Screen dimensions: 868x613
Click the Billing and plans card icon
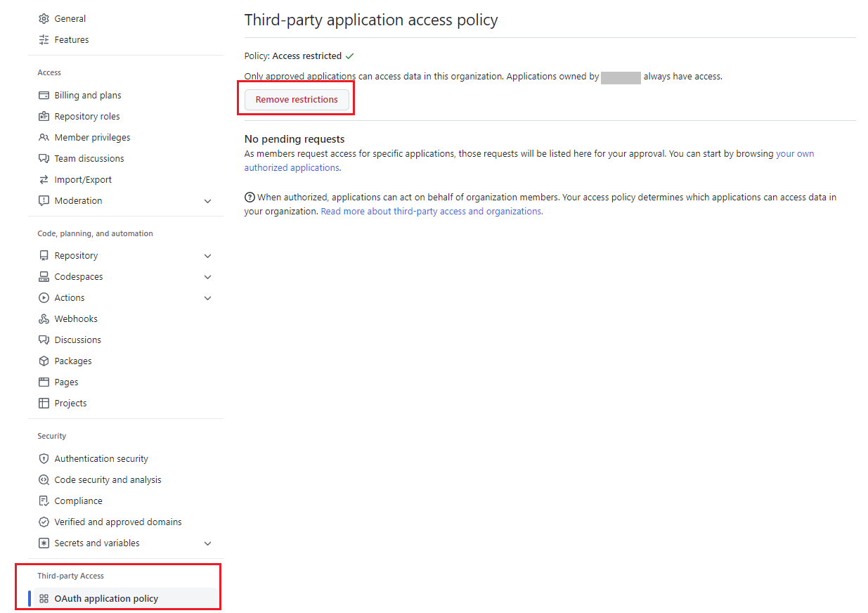click(x=44, y=96)
